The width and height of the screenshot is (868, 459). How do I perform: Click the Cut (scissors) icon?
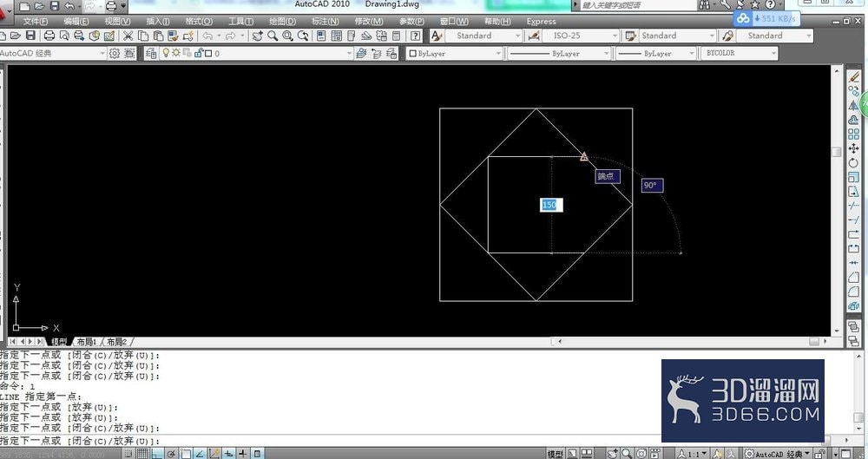click(128, 36)
